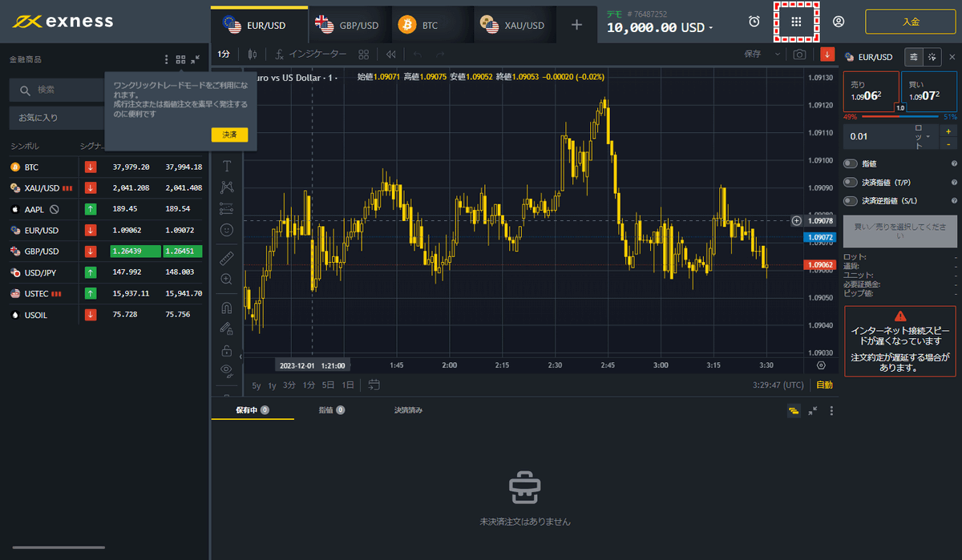Screen dimensions: 962x560
Task: Decrease lot size with minus button
Action: pos(948,143)
